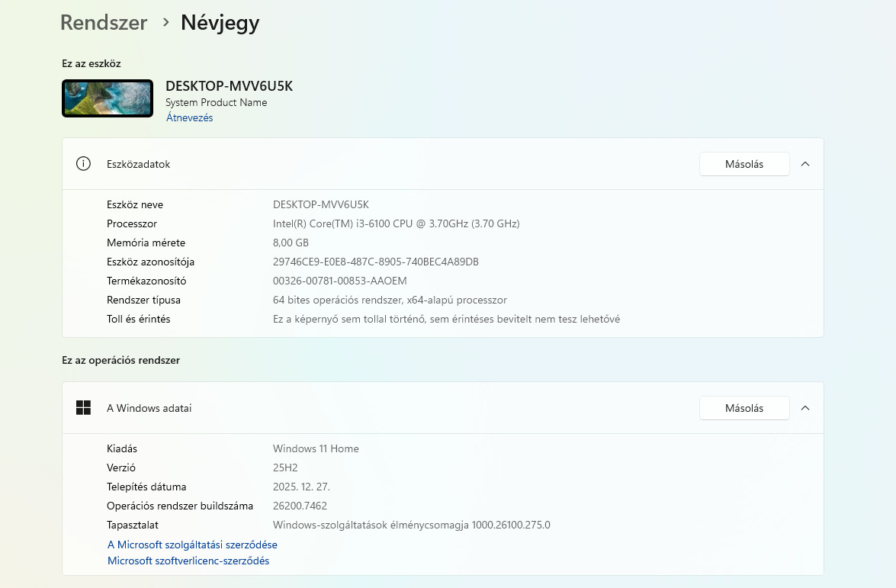Viewport: 896px width, 588px height.
Task: Click the A Windows adatai header title
Action: pyautogui.click(x=149, y=408)
